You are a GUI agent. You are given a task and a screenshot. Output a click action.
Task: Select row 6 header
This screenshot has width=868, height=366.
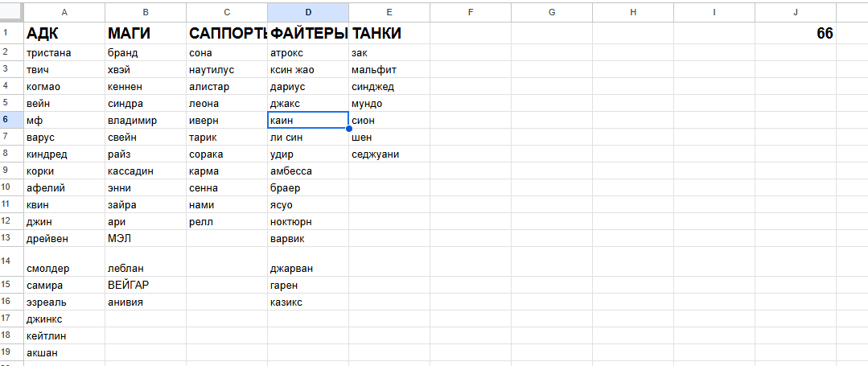coord(11,120)
